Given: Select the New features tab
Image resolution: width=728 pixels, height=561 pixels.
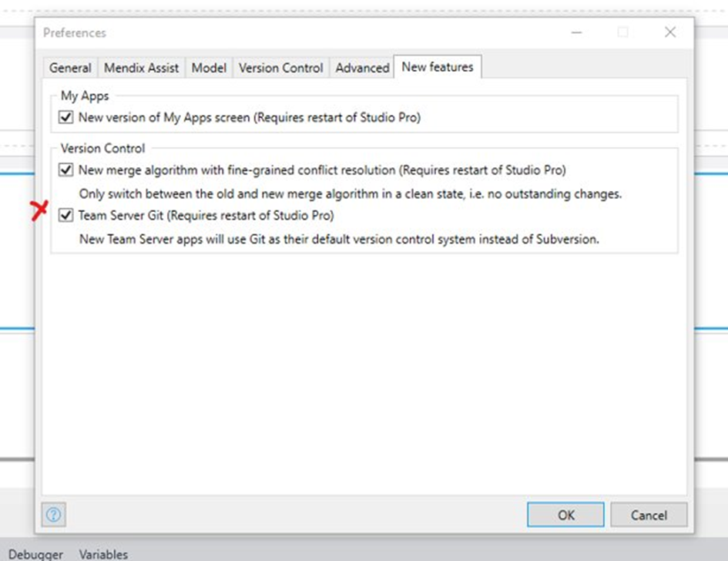Looking at the screenshot, I should pyautogui.click(x=438, y=67).
